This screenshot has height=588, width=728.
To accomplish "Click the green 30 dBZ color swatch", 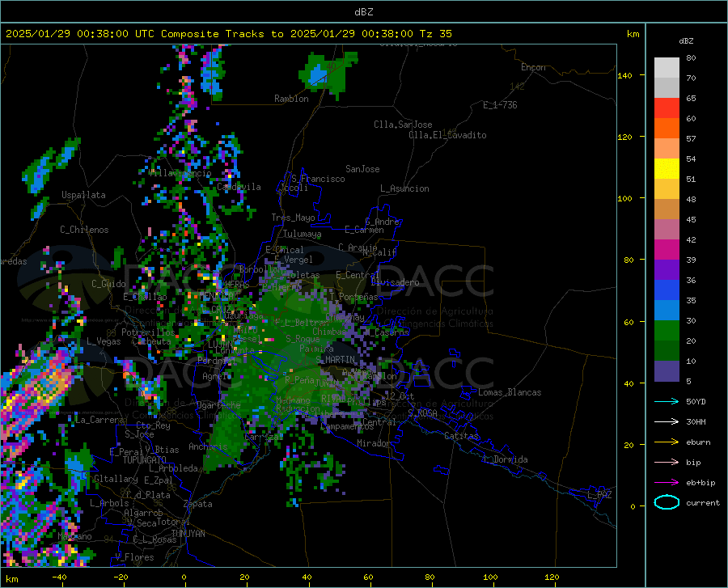I will (667, 331).
